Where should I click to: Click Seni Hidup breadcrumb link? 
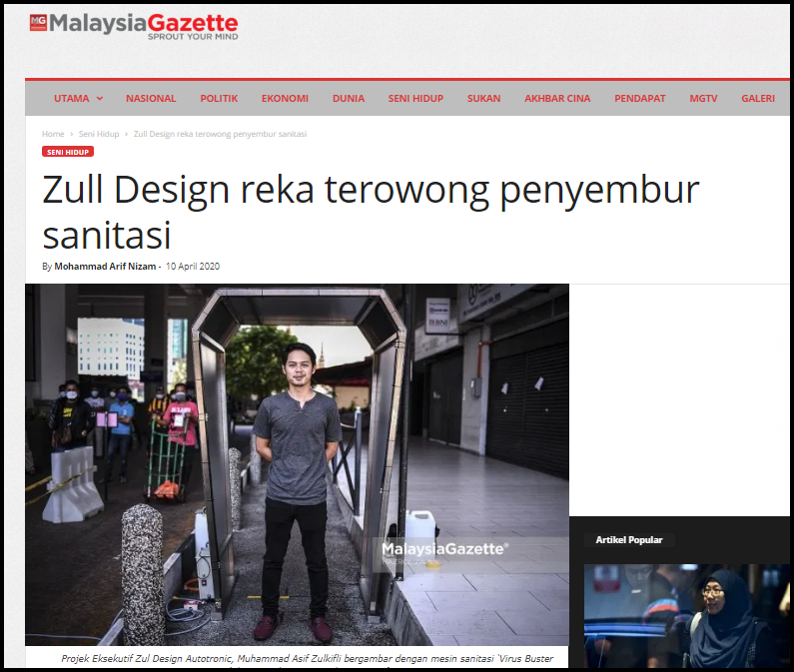(x=99, y=134)
